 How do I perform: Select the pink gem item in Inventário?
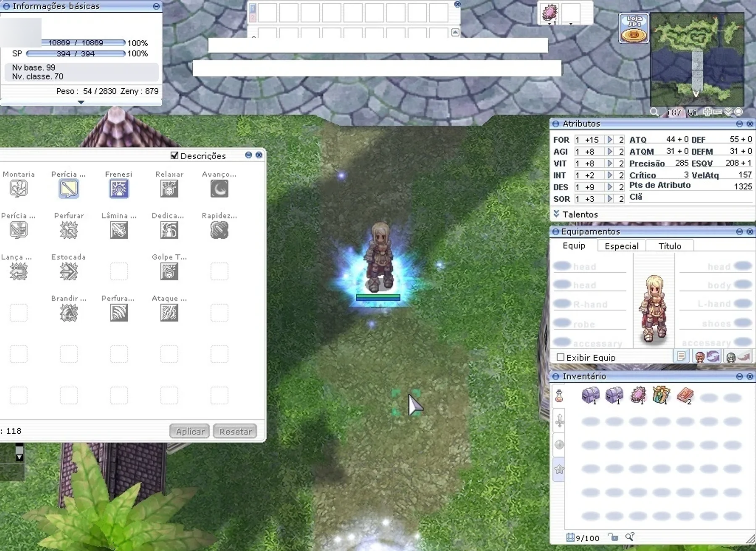click(x=638, y=395)
